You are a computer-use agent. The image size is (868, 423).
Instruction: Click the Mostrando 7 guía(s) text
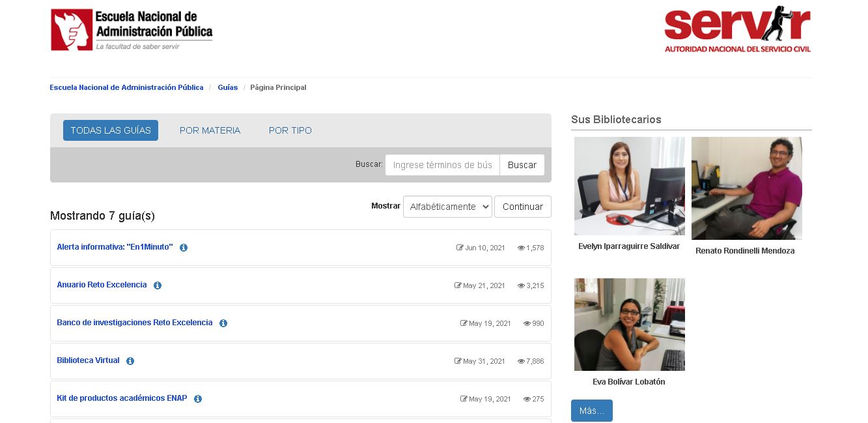[x=102, y=216]
